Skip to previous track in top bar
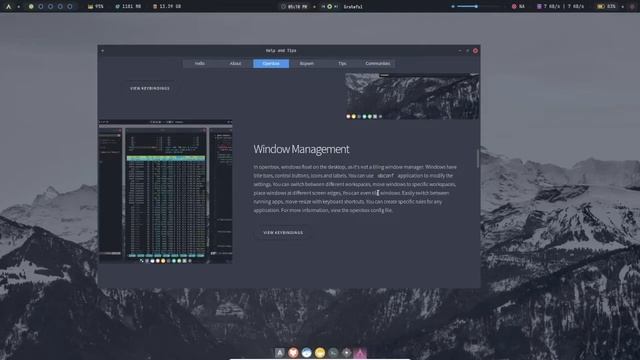This screenshot has height=360, width=640. pyautogui.click(x=323, y=7)
